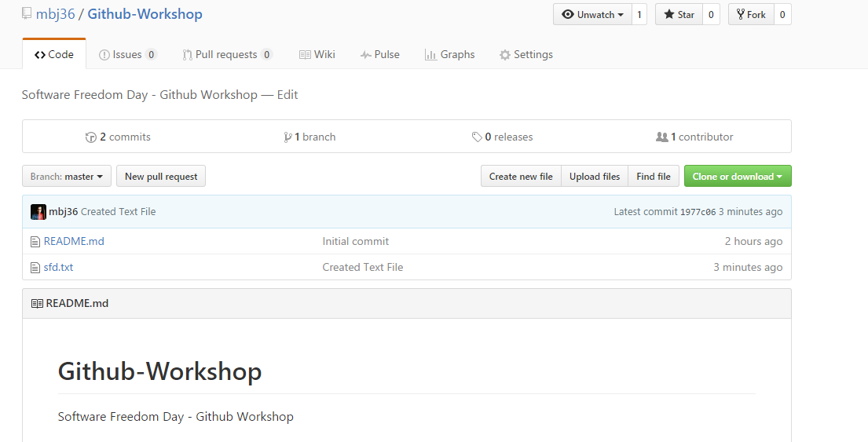Switch to the Graphs tab
Screen dimensions: 868x442
pos(449,54)
